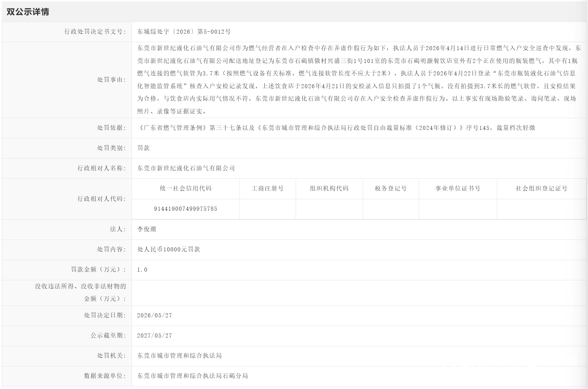The image size is (588, 389).
Task: Select decision date 2026/05/27
Action: click(x=155, y=316)
